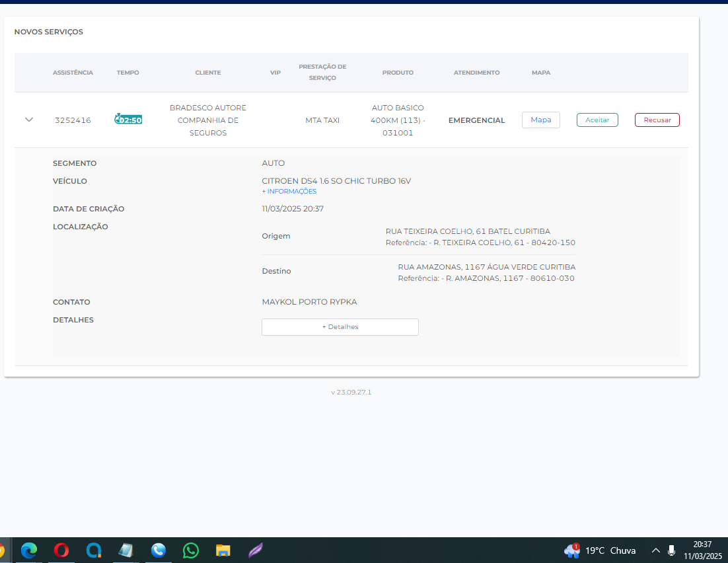Click the ASSISTÊNCIA column header

click(73, 73)
